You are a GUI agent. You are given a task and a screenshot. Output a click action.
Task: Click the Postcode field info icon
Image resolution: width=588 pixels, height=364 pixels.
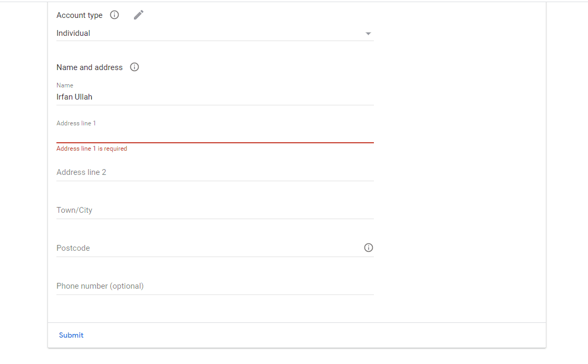coord(369,248)
